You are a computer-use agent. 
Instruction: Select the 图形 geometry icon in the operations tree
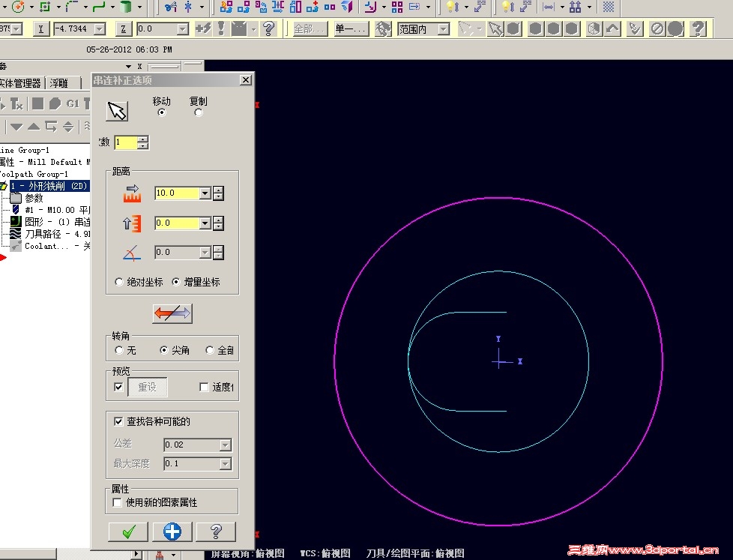[16, 221]
